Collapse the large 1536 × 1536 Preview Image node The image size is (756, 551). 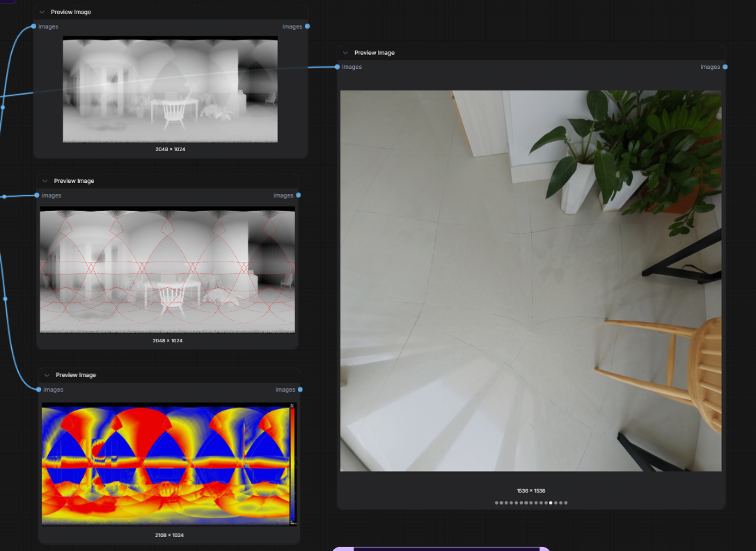point(345,53)
